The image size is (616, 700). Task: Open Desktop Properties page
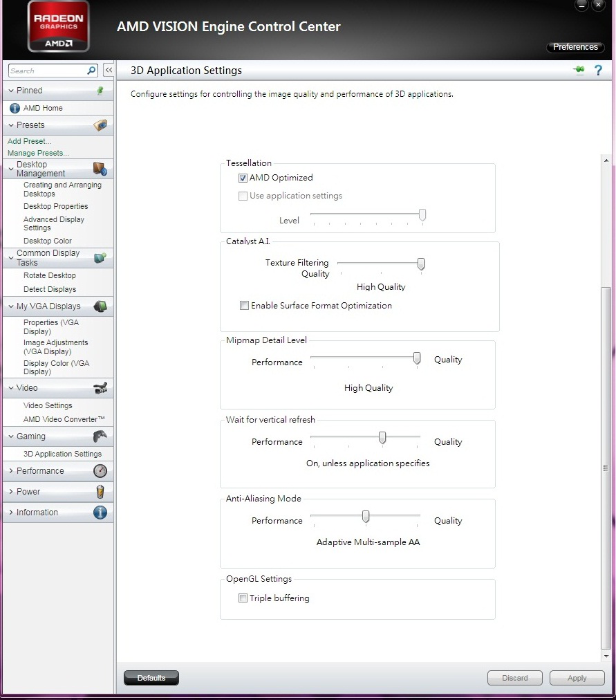(56, 206)
